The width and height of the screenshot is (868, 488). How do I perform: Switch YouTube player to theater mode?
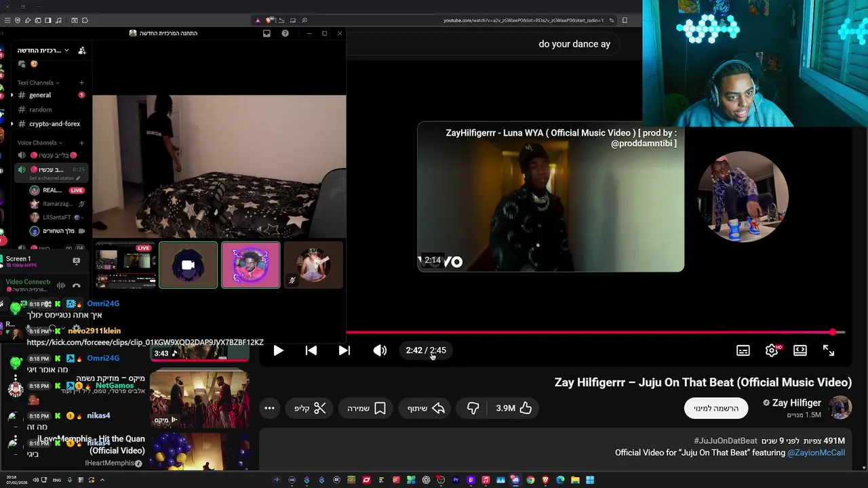pyautogui.click(x=800, y=350)
